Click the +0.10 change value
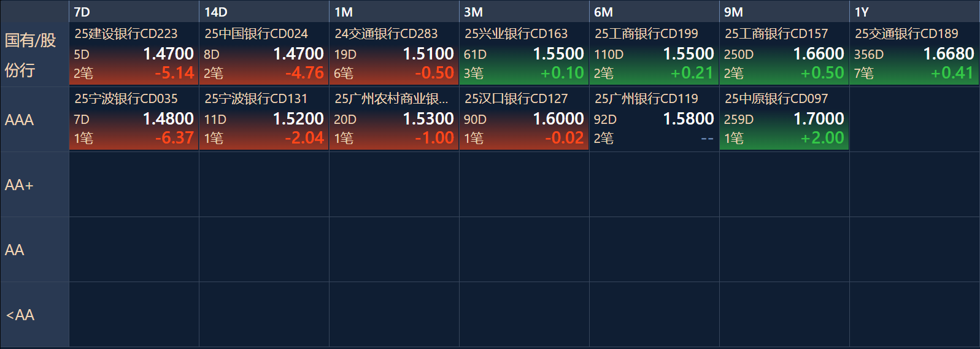980x349 pixels. tap(562, 73)
